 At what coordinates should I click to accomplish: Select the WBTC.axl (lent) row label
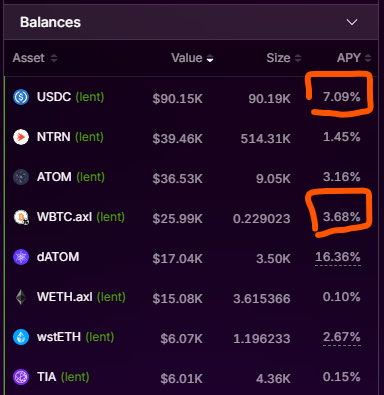(81, 217)
